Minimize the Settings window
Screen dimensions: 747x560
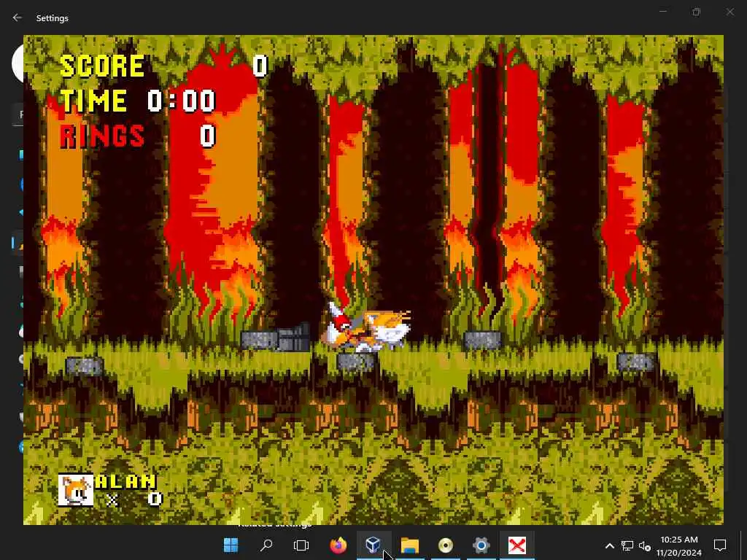(662, 12)
